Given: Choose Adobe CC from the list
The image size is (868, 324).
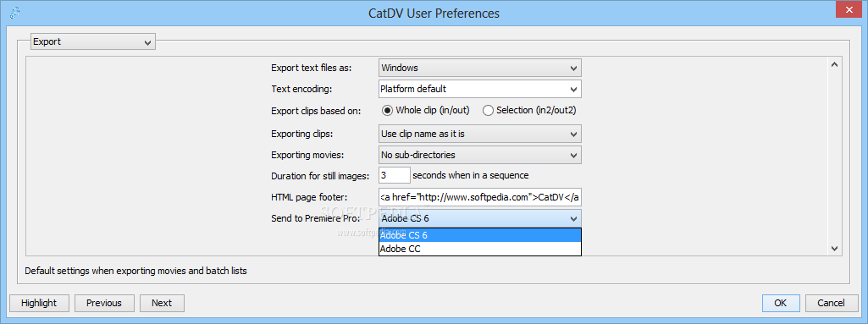Looking at the screenshot, I should pyautogui.click(x=480, y=249).
